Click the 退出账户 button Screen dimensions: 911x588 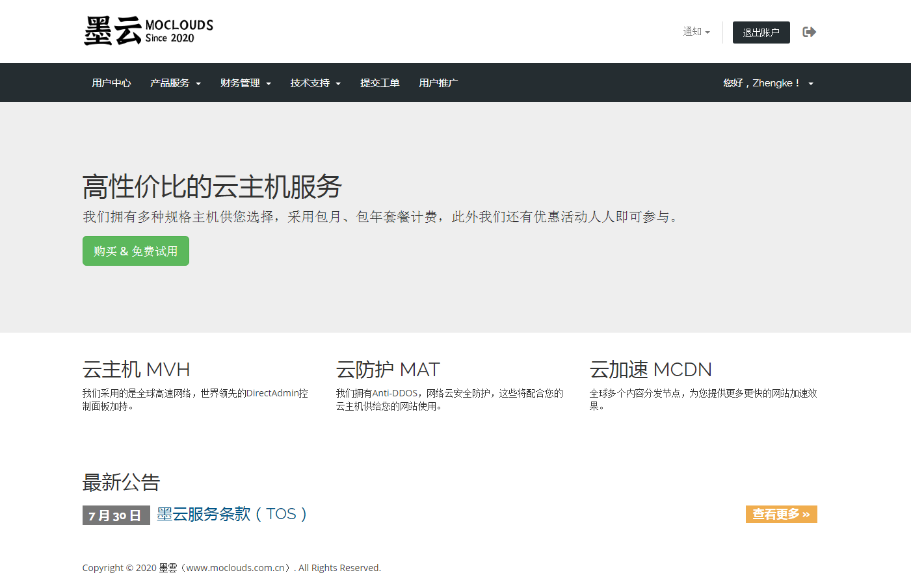[761, 32]
